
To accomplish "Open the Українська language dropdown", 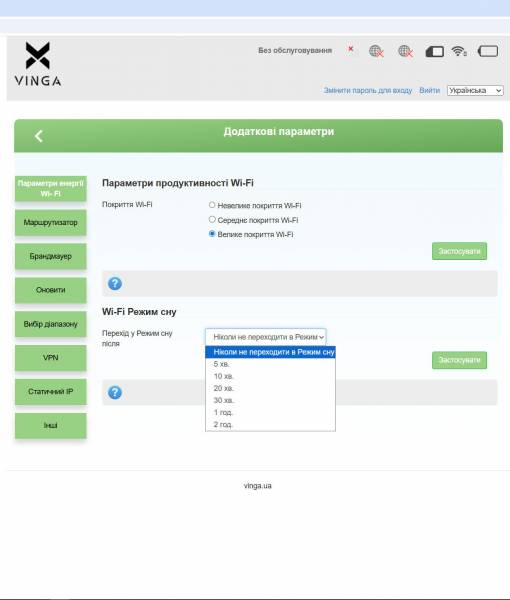I will click(x=475, y=90).
